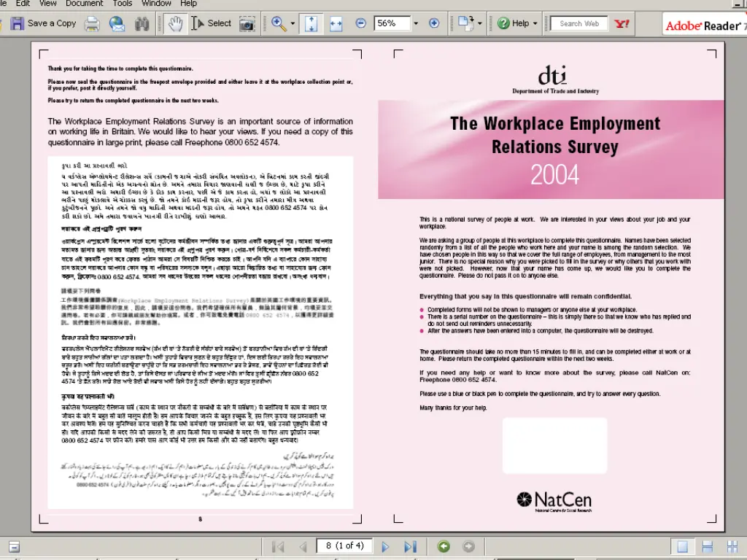Go to the next page
This screenshot has height=560, width=747.
pyautogui.click(x=385, y=546)
